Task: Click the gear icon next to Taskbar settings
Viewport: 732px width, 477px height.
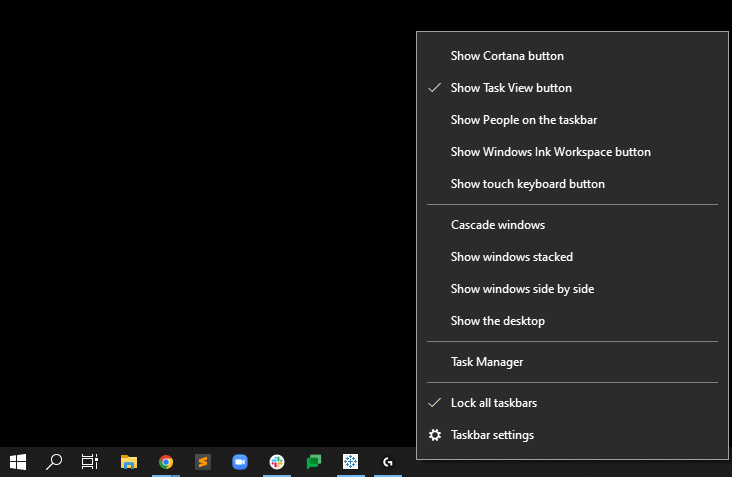Action: point(435,435)
